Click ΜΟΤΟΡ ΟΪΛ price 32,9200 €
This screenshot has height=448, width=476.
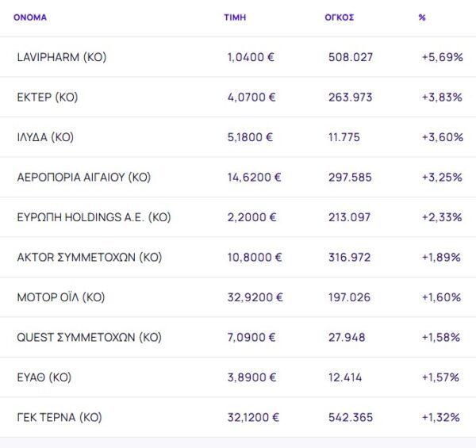255,297
